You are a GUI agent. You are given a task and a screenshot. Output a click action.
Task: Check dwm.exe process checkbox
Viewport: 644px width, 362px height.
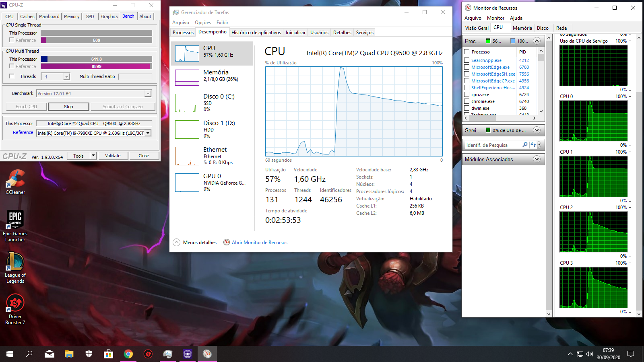467,108
